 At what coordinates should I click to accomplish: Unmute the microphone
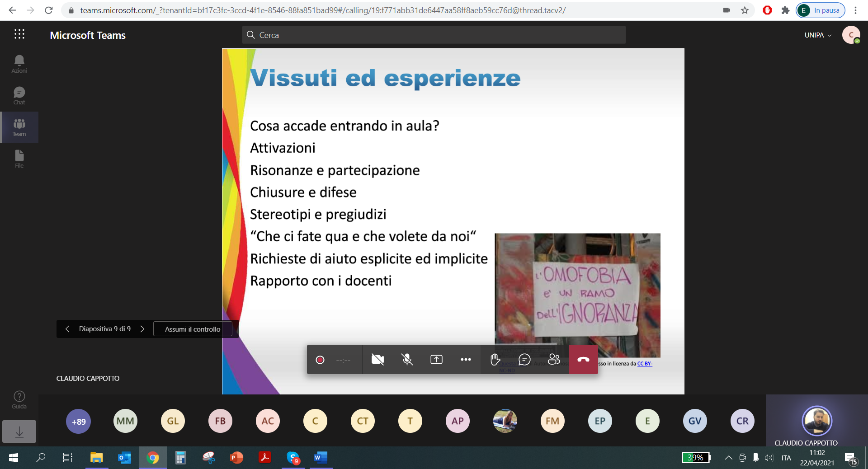click(x=407, y=360)
